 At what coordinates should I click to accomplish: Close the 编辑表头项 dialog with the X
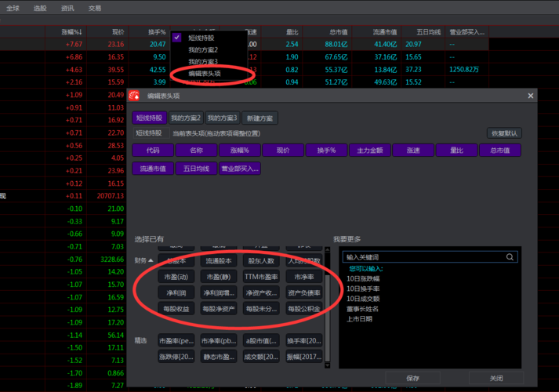click(531, 96)
